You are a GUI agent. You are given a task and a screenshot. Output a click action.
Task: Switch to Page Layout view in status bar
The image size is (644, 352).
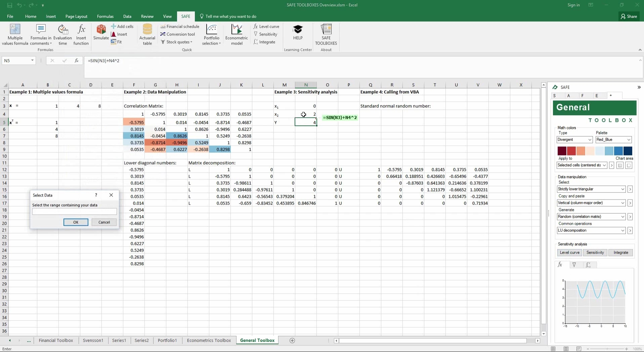(x=566, y=349)
